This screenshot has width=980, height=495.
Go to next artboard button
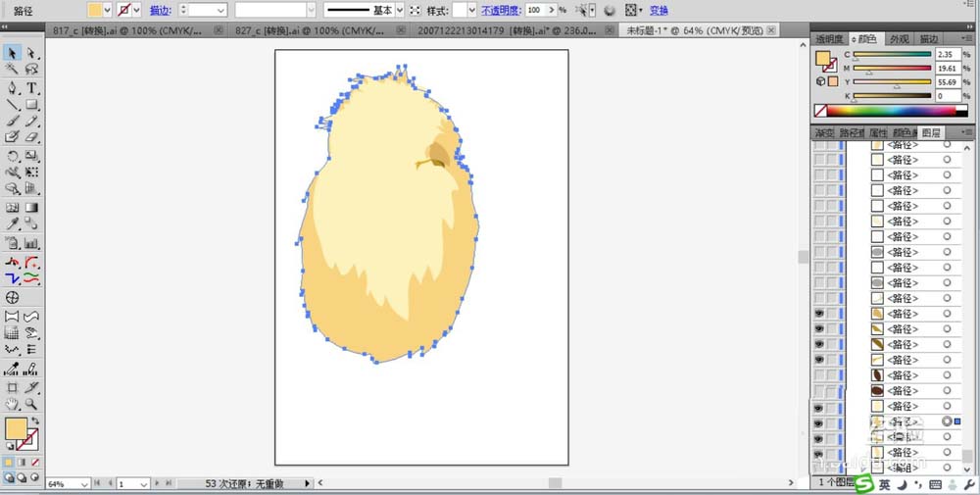coord(158,483)
